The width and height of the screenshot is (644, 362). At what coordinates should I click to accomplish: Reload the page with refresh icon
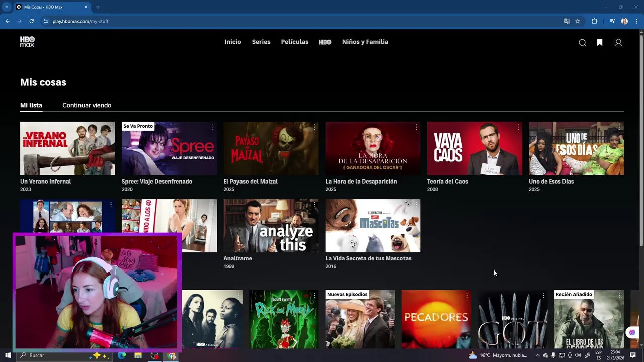pos(31,21)
